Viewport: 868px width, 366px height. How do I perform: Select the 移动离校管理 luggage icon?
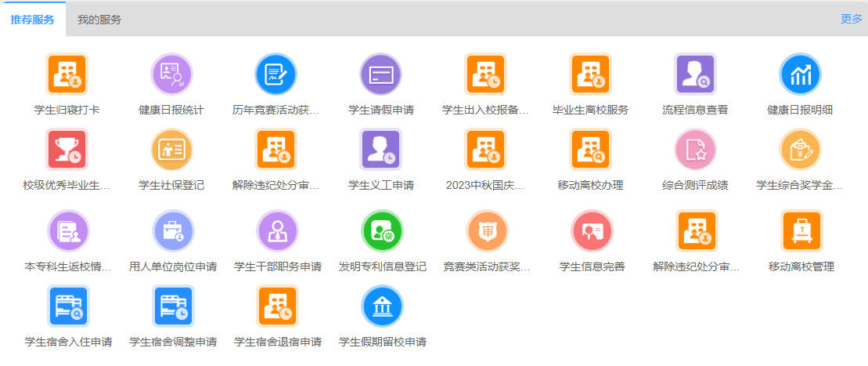(801, 231)
